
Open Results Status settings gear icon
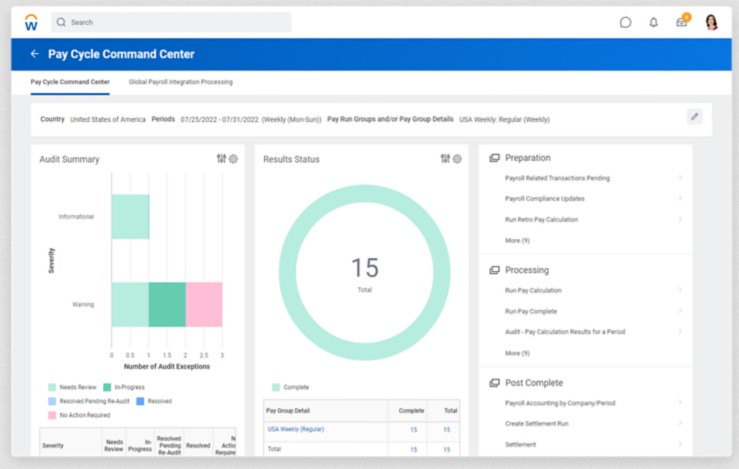point(457,159)
